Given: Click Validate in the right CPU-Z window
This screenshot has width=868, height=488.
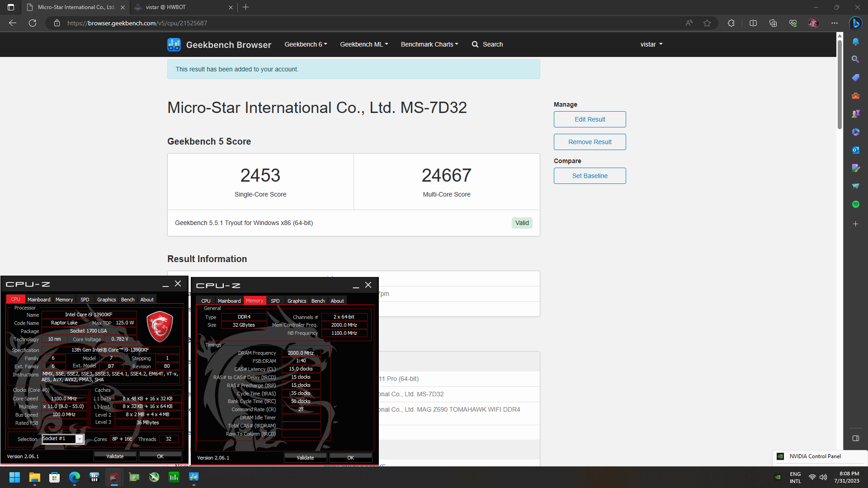Looking at the screenshot, I should 305,458.
